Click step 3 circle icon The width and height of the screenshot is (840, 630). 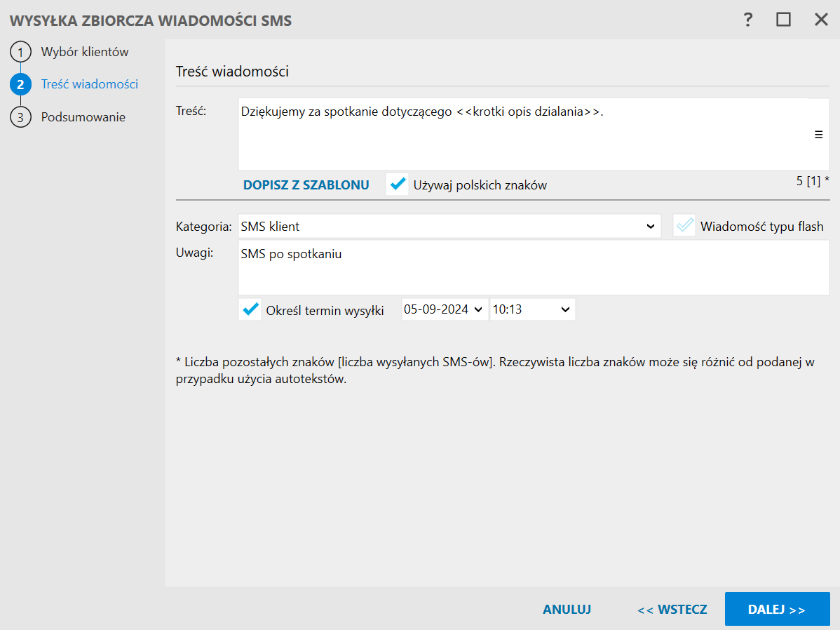pyautogui.click(x=20, y=117)
